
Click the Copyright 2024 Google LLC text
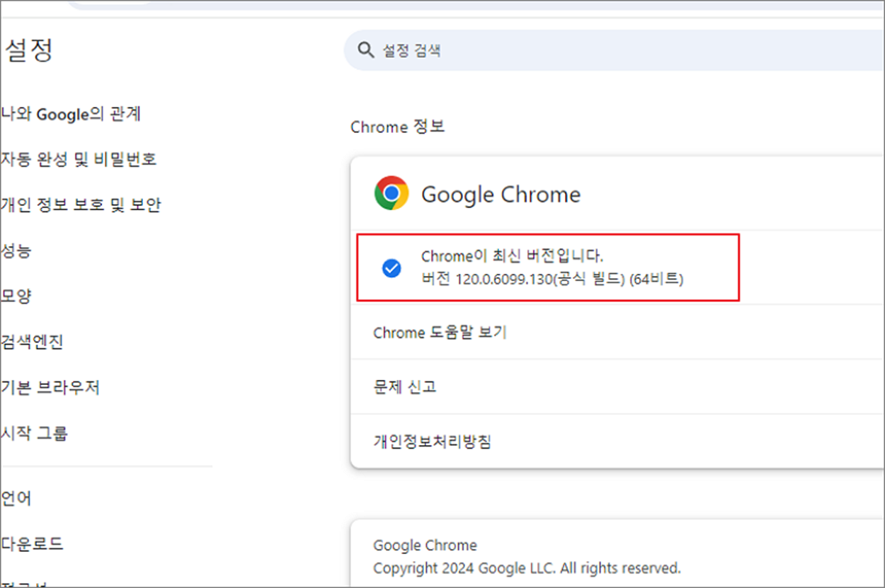(x=527, y=567)
